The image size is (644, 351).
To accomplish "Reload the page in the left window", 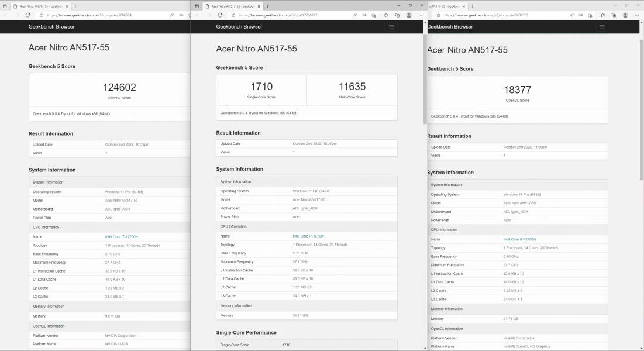I will [28, 15].
